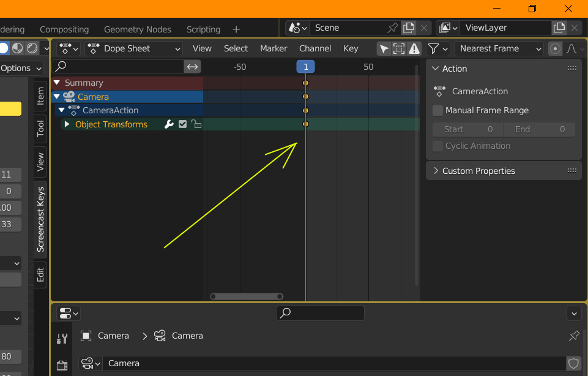Pin the Scene with the pin icon

tap(393, 28)
